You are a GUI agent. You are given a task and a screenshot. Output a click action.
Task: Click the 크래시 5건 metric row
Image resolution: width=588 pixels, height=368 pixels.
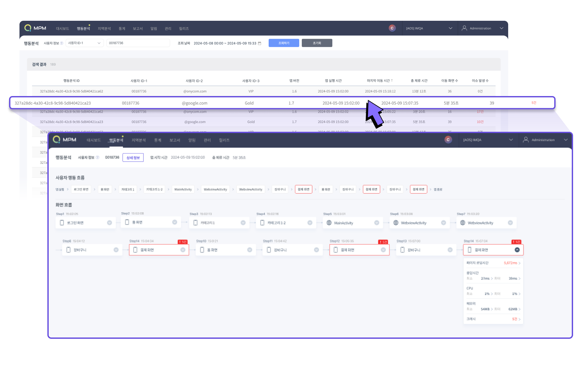493,319
